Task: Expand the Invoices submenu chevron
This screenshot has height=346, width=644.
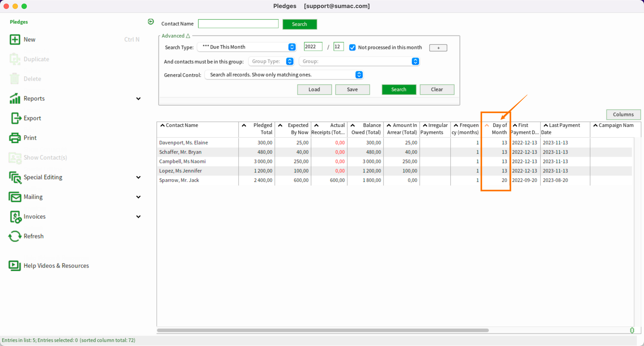Action: coord(138,217)
